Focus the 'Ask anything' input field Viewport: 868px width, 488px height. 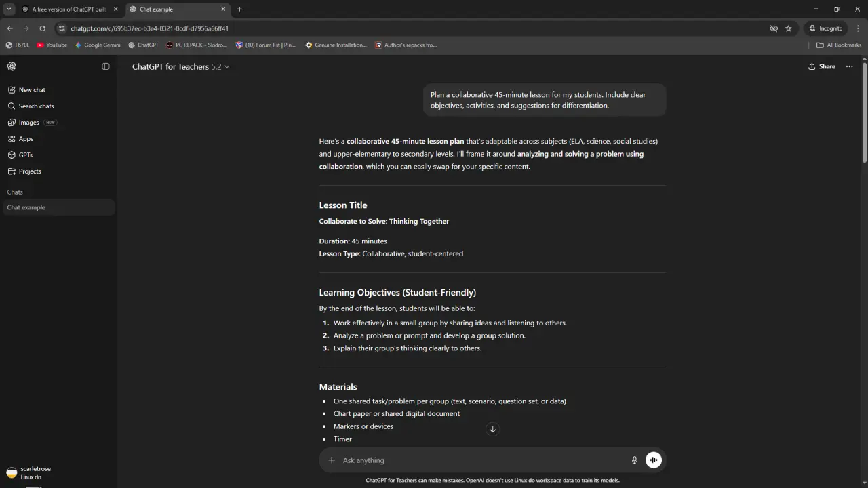click(x=481, y=460)
